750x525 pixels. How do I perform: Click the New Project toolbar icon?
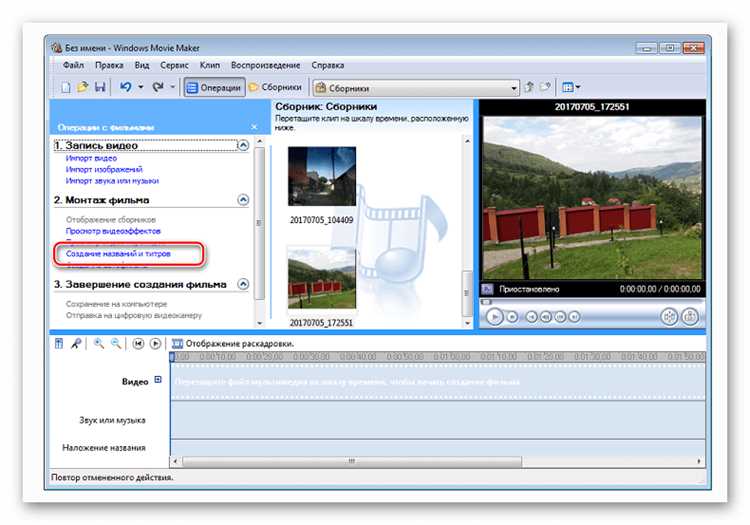pyautogui.click(x=66, y=88)
